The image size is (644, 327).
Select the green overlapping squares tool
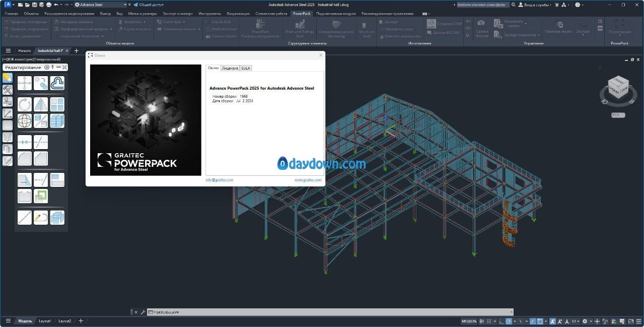(41, 196)
